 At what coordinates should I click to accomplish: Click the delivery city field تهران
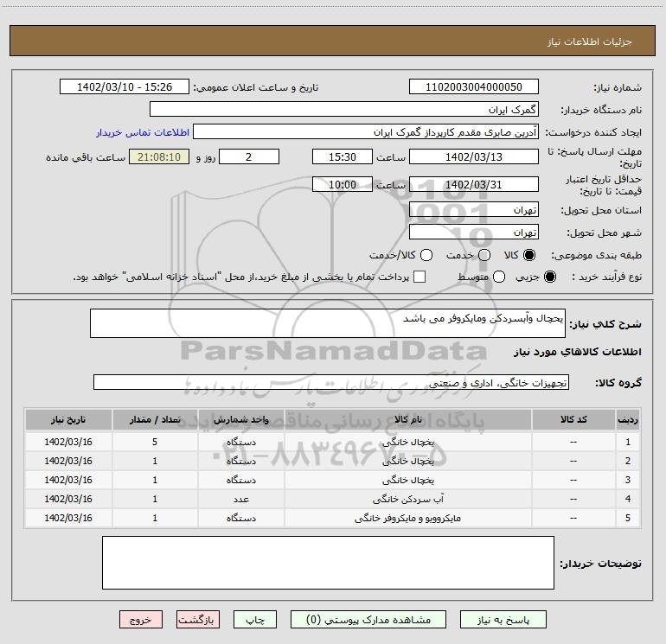pos(474,233)
